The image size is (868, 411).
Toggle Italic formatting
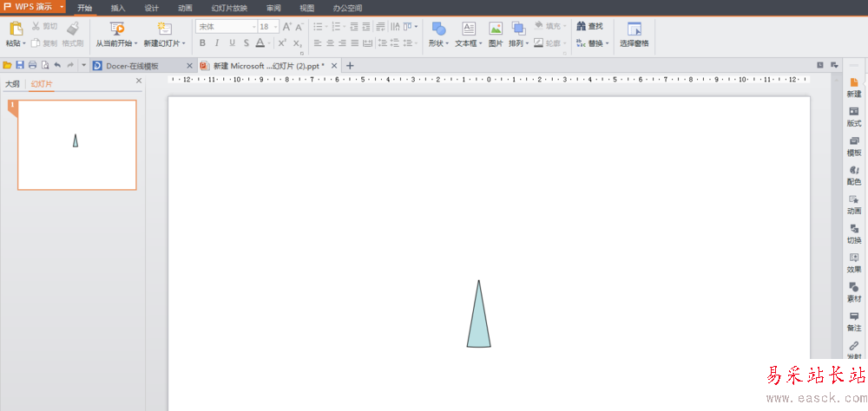(217, 42)
